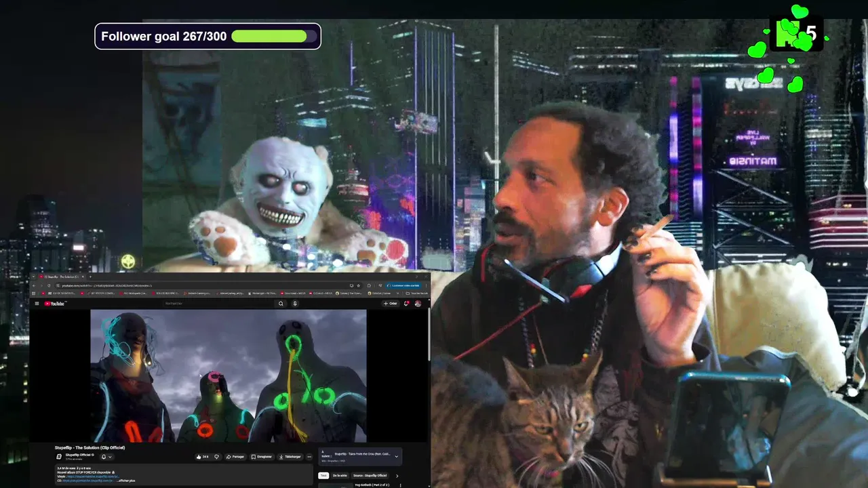Expand the up next playlist panel
The image size is (868, 488).
point(397,456)
